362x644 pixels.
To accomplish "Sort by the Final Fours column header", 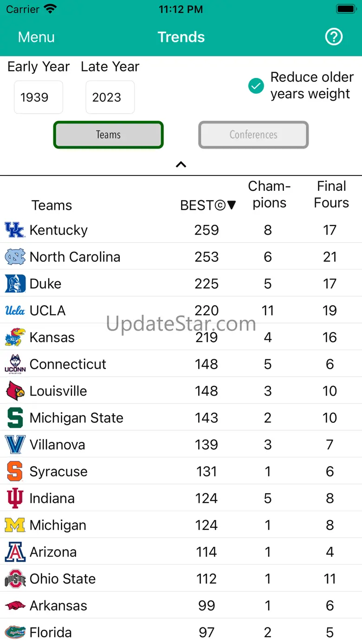I will [x=331, y=195].
